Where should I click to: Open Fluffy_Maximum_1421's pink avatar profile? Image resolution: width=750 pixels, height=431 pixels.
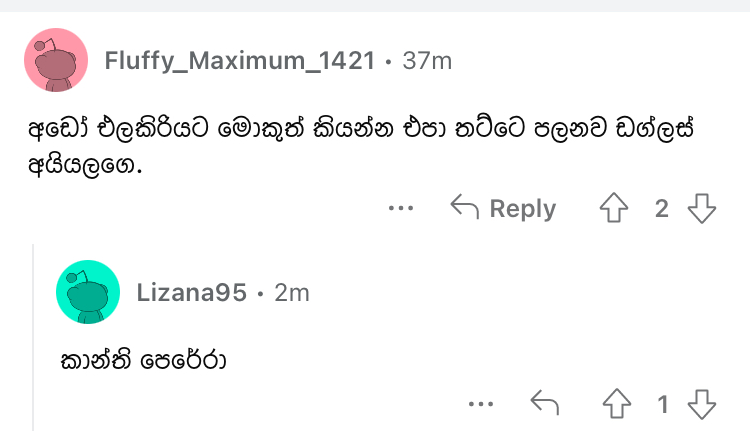tap(56, 60)
